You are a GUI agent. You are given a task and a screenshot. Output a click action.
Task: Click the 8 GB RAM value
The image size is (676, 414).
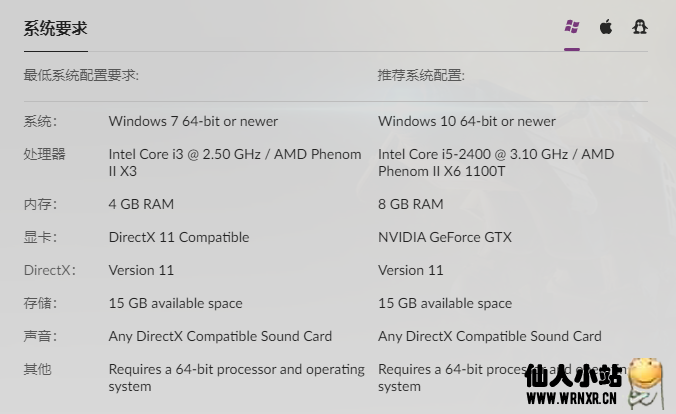(x=411, y=204)
